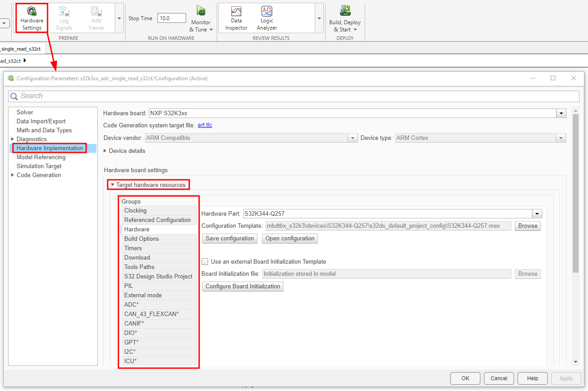
Task: Switch to the single_read_s32ct tab
Action: 22,48
